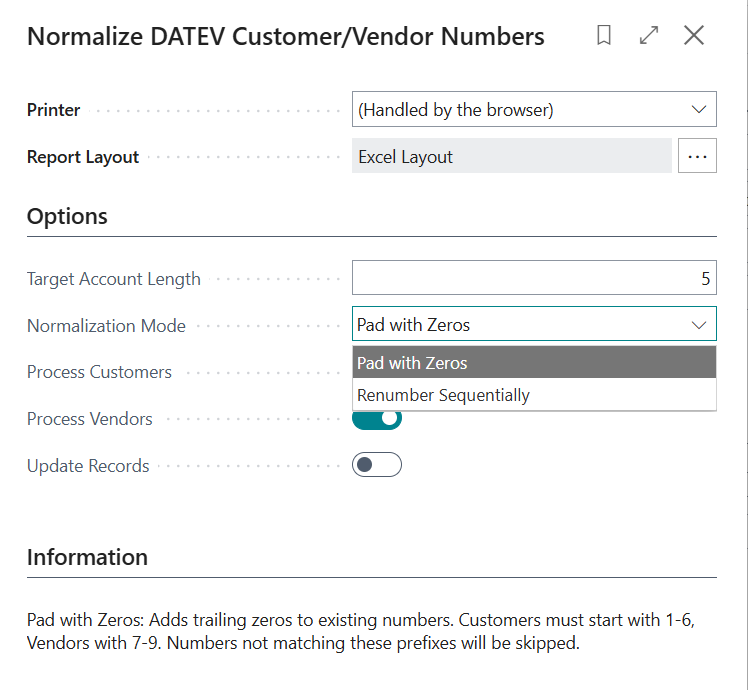
Task: Collapse the Information section heading
Action: tap(87, 557)
